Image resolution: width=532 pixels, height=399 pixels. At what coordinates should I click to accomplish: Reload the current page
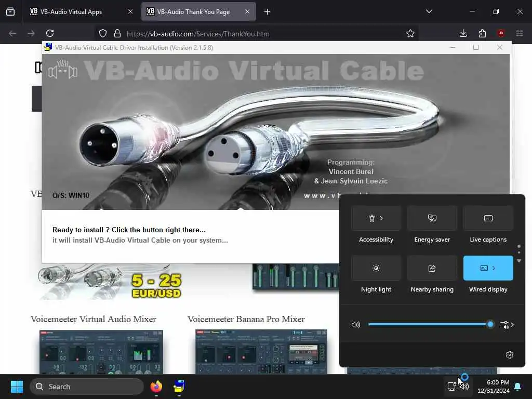50,33
